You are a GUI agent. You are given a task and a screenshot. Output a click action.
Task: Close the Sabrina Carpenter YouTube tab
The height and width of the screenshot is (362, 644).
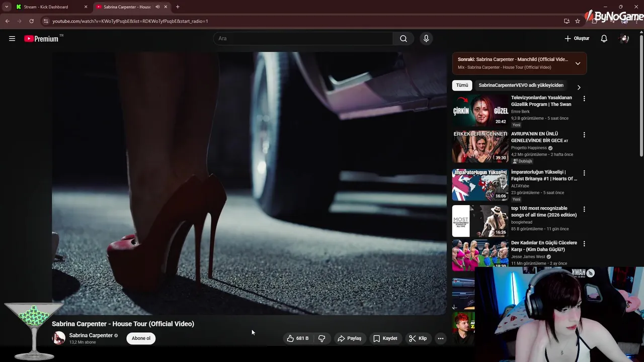165,7
